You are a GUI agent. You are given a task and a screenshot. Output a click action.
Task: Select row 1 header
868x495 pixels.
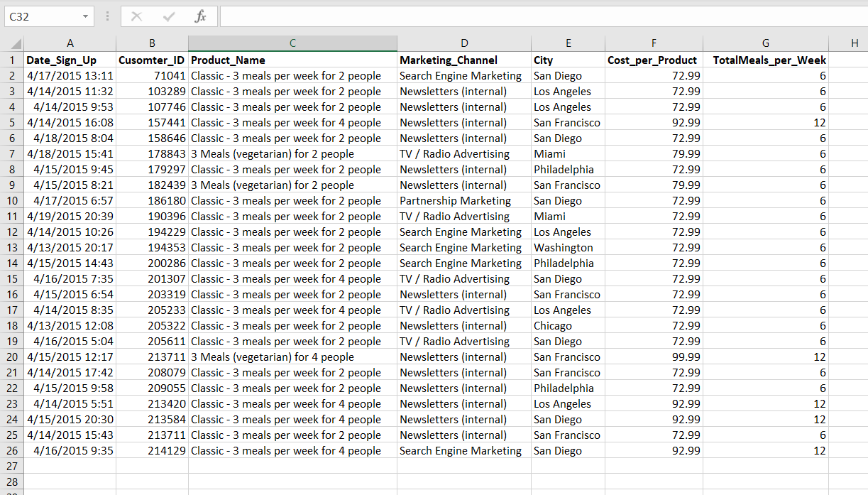(x=12, y=60)
